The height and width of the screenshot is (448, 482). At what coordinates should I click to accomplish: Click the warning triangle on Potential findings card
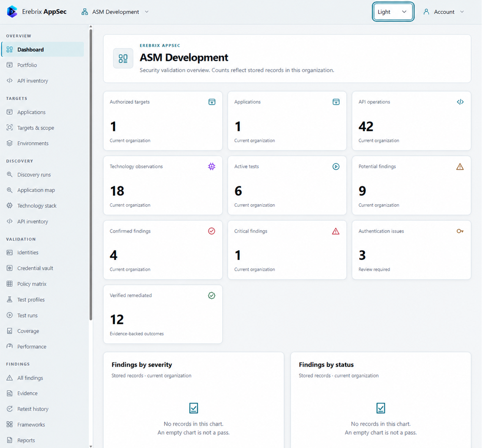coord(460,166)
